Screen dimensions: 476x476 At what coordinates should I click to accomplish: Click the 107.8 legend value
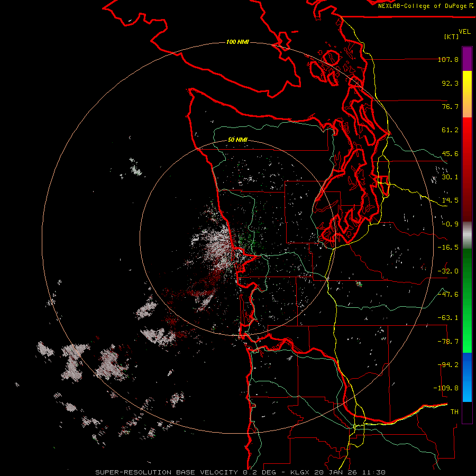click(x=448, y=59)
